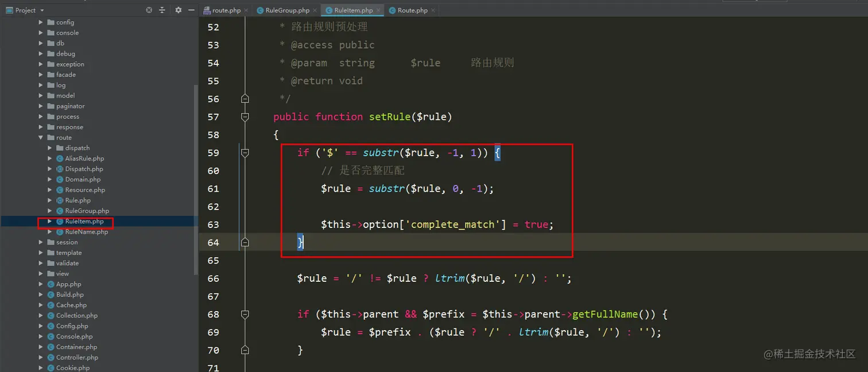Viewport: 868px width, 372px height.
Task: Switch to the RuleGroup.php tab
Action: pos(288,10)
